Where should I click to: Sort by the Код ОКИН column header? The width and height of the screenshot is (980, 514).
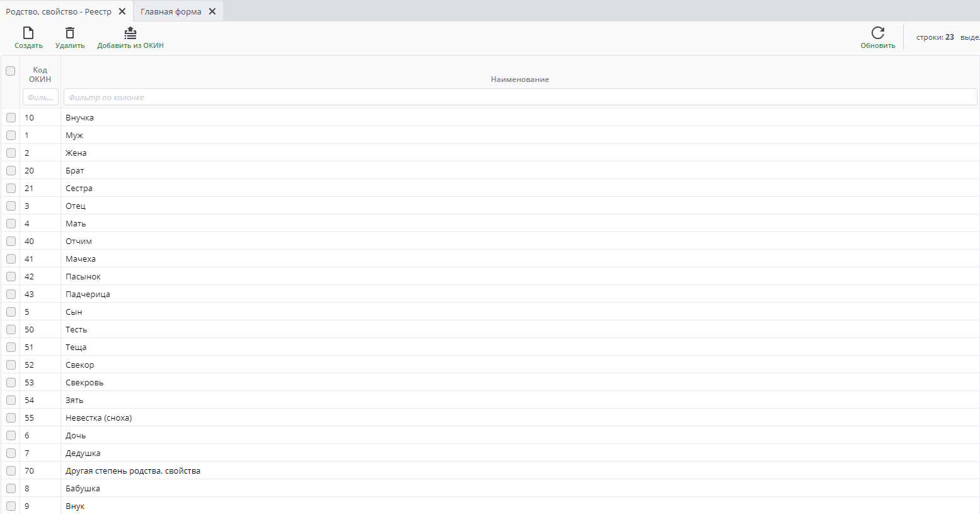pyautogui.click(x=40, y=74)
